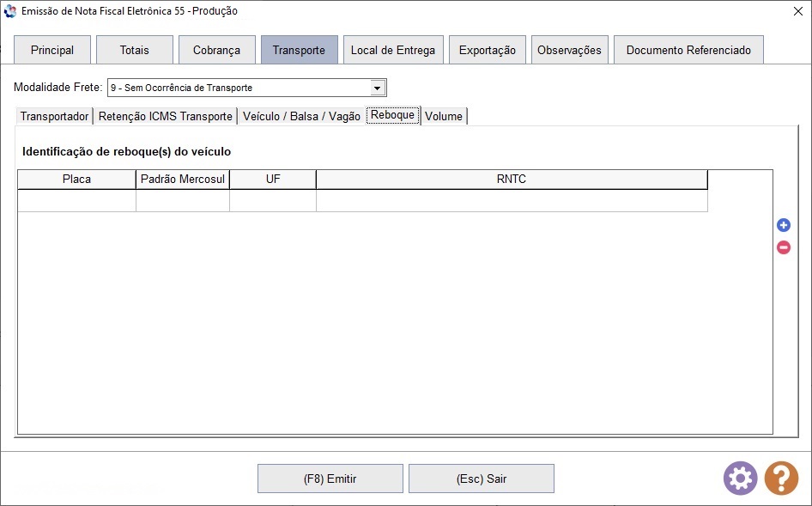Select the Transportador sub-tab

54,116
